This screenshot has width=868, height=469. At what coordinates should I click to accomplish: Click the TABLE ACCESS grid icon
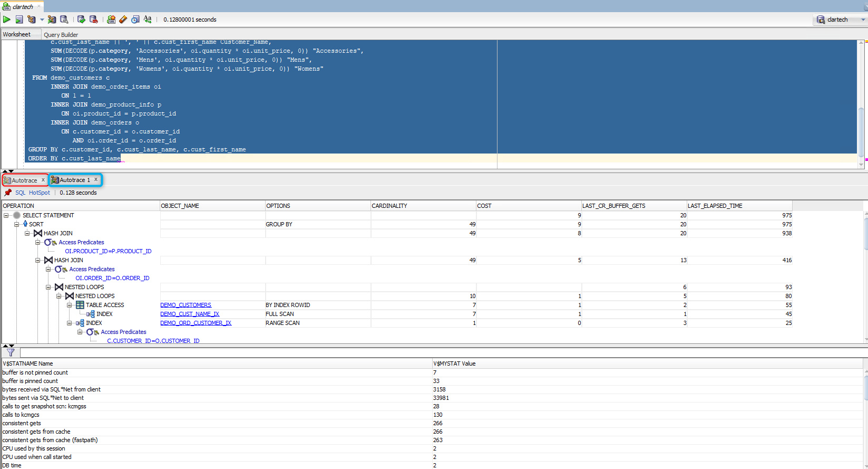(80, 305)
